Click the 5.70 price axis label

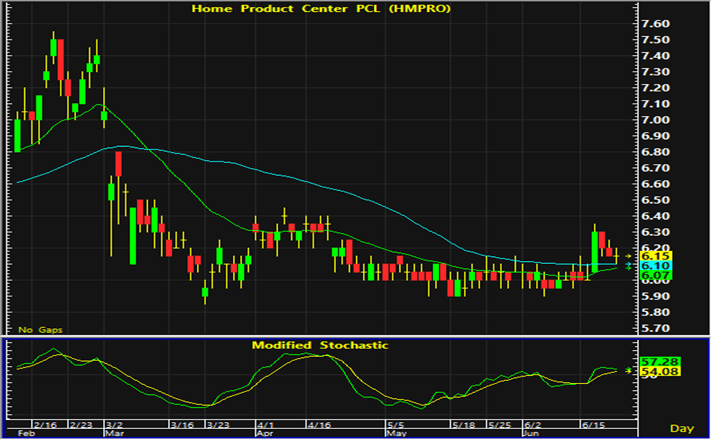[655, 328]
